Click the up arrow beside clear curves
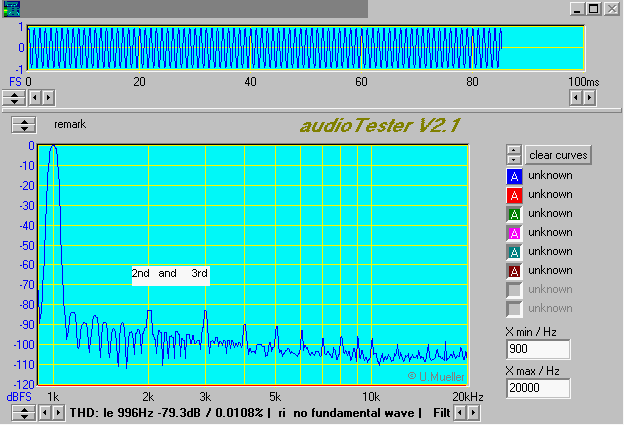624x425 pixels. coord(514,150)
